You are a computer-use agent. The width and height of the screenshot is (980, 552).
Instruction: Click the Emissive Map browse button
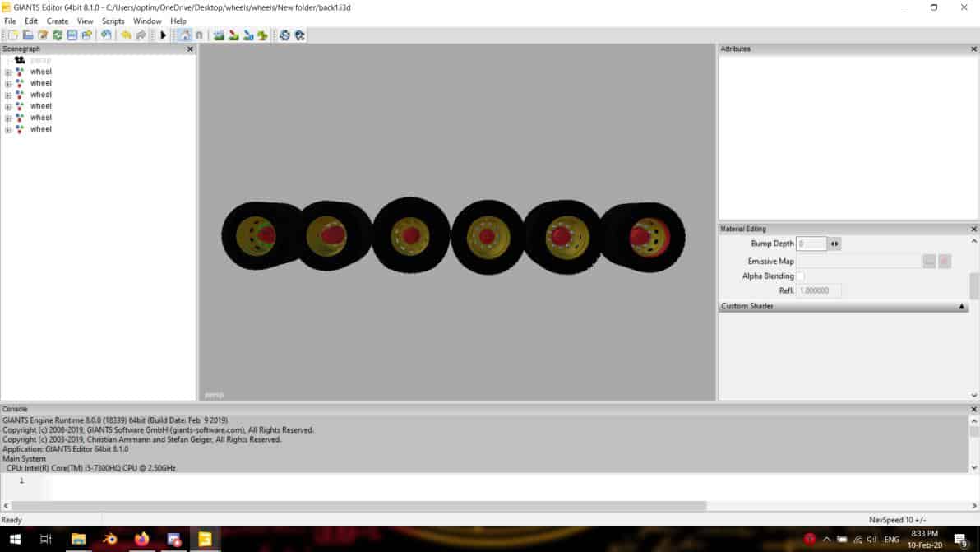[x=929, y=261]
